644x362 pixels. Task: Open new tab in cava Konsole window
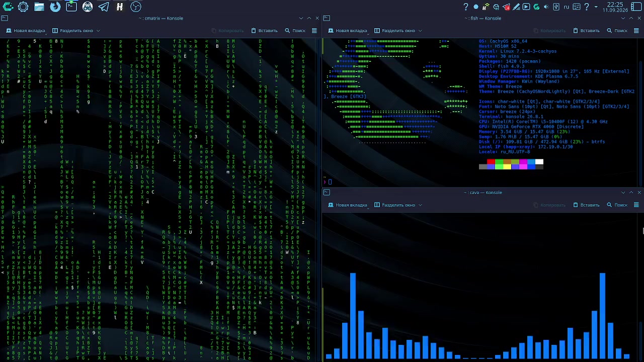[x=348, y=205]
